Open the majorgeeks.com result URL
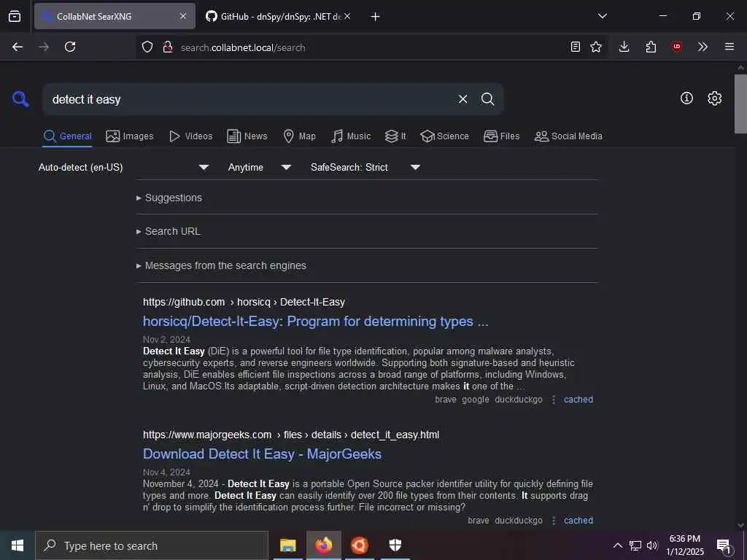747x560 pixels. click(x=291, y=435)
